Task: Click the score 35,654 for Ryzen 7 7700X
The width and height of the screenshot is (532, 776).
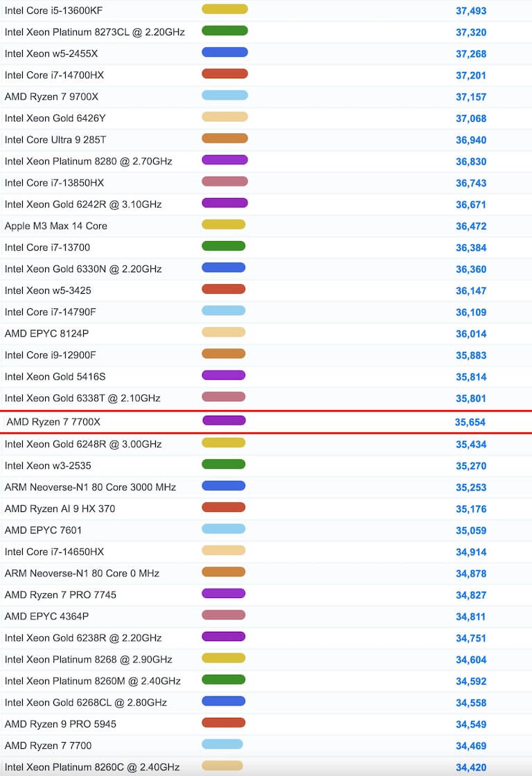Action: (x=470, y=422)
